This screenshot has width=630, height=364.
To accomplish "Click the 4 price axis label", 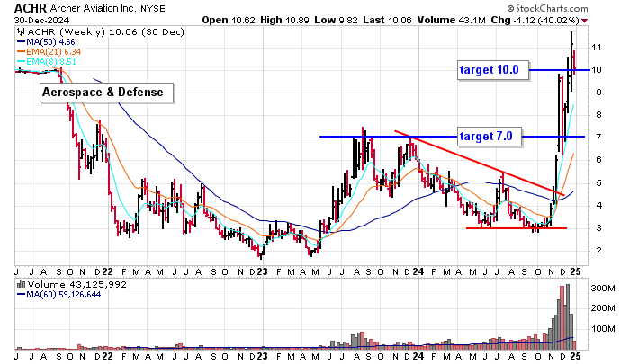I will pos(598,206).
